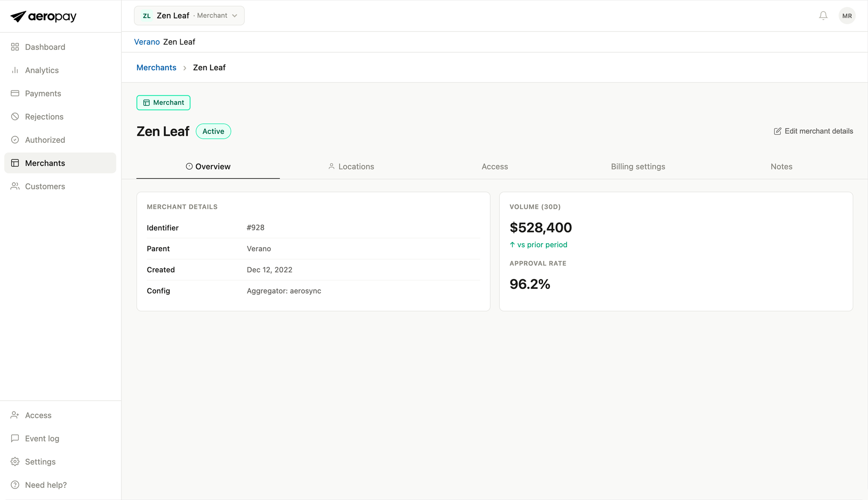The width and height of the screenshot is (868, 500).
Task: Open Settings from the sidebar
Action: click(x=60, y=461)
